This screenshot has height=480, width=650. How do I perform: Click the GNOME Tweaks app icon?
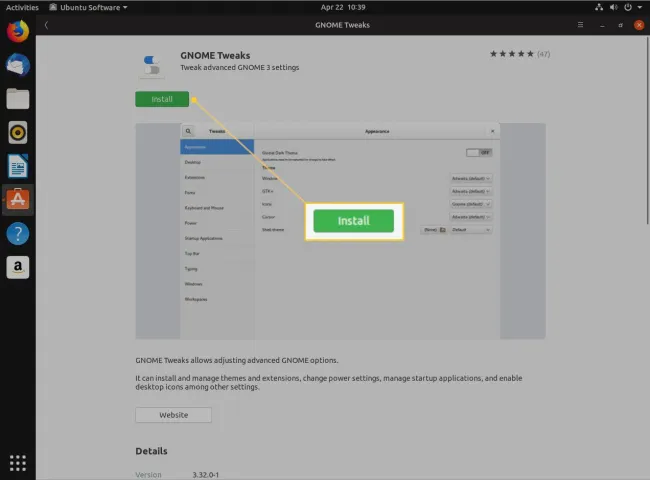(151, 65)
